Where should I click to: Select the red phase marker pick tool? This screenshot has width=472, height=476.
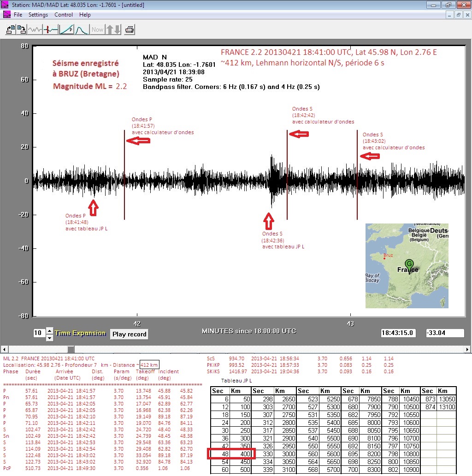pyautogui.click(x=51, y=30)
